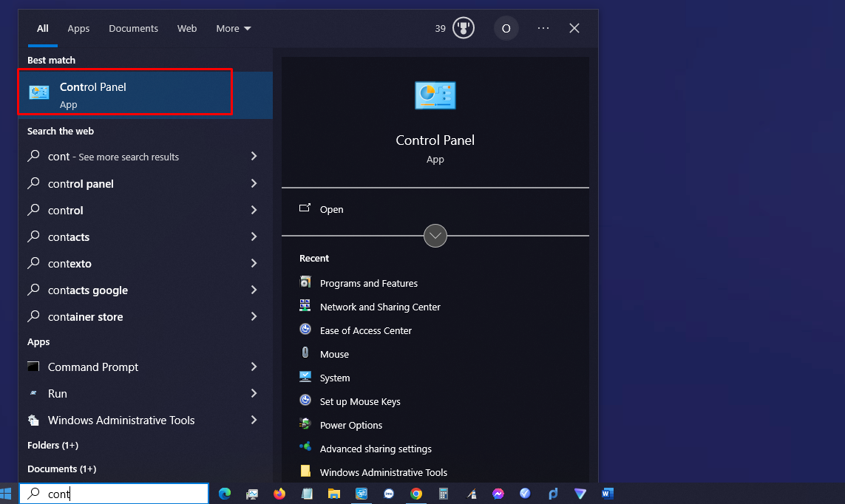This screenshot has width=845, height=504.
Task: Open Programs and Features from Recent list
Action: tap(368, 283)
